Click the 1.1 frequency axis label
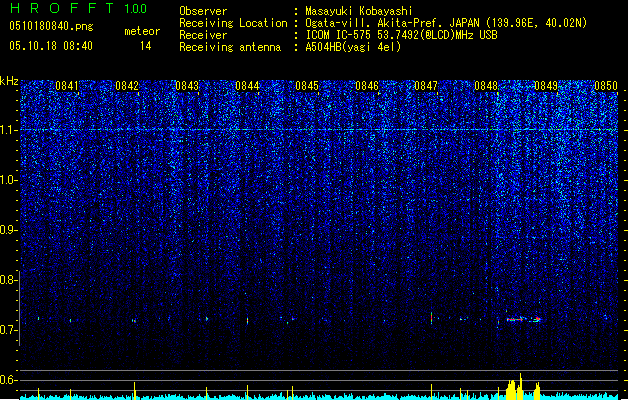 tap(8, 130)
